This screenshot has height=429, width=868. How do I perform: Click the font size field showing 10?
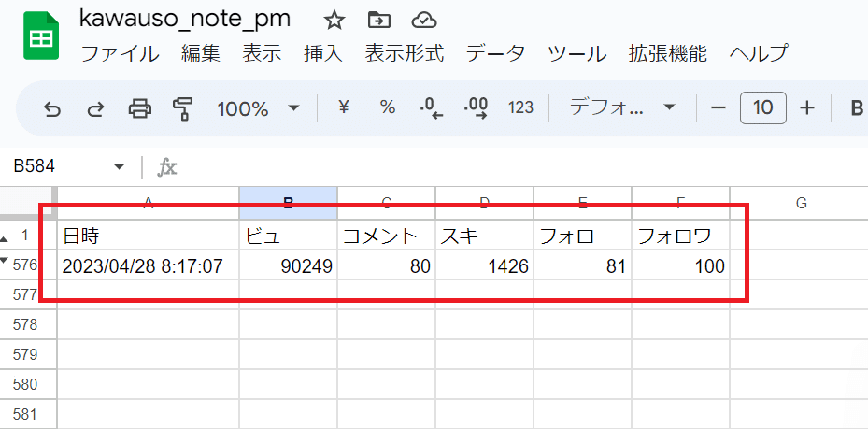[x=762, y=107]
